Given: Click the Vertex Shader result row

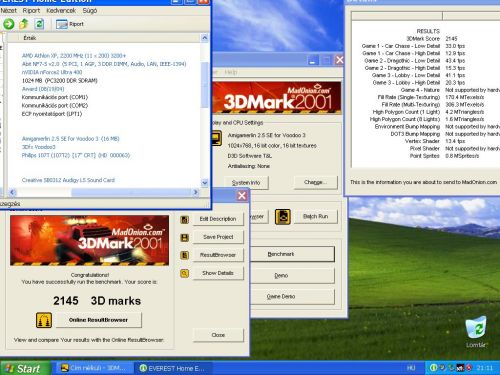Looking at the screenshot, I should pyautogui.click(x=435, y=141).
